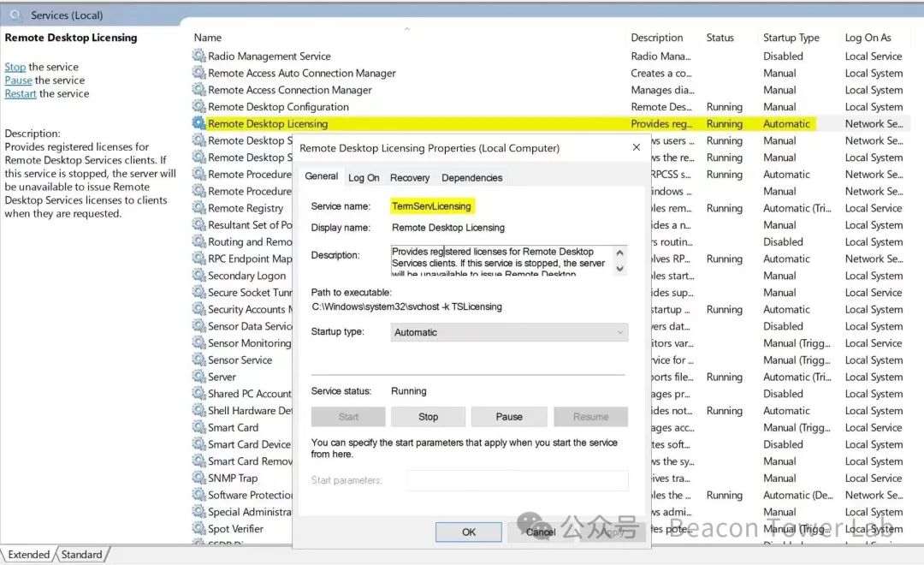Switch to the Log On tab
The image size is (924, 565).
tap(364, 177)
